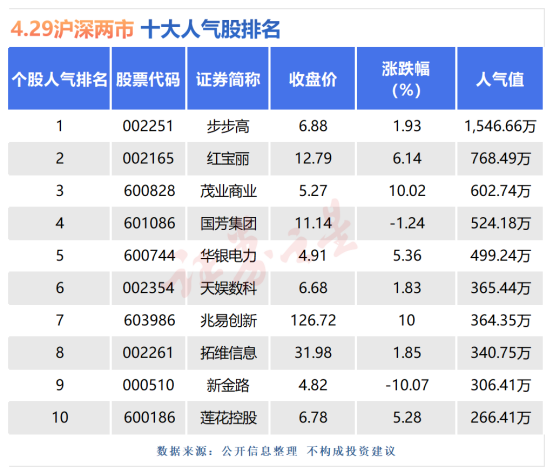This screenshot has width=553, height=476.
Task: Click closing price 126.72
Action: pyautogui.click(x=313, y=321)
